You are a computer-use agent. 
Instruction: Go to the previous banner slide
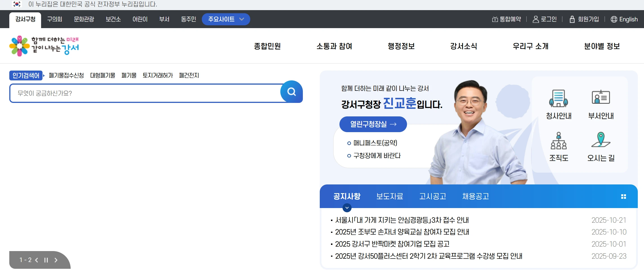click(37, 260)
